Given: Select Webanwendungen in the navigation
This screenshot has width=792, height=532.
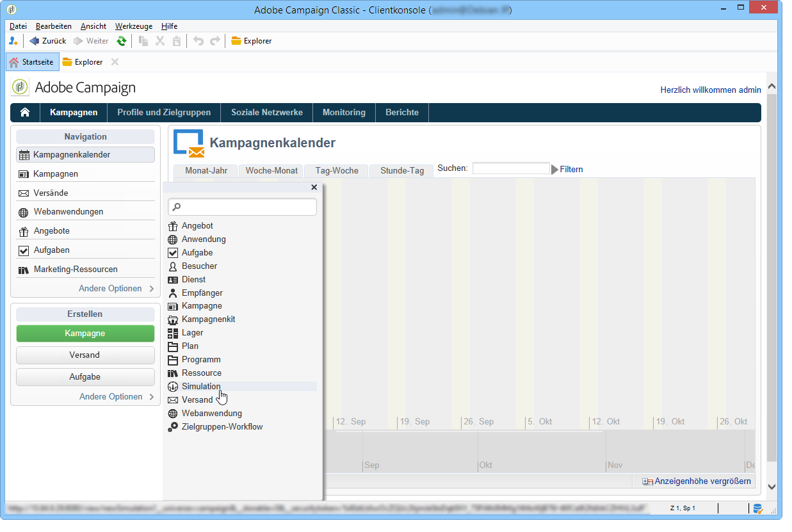Looking at the screenshot, I should point(85,212).
